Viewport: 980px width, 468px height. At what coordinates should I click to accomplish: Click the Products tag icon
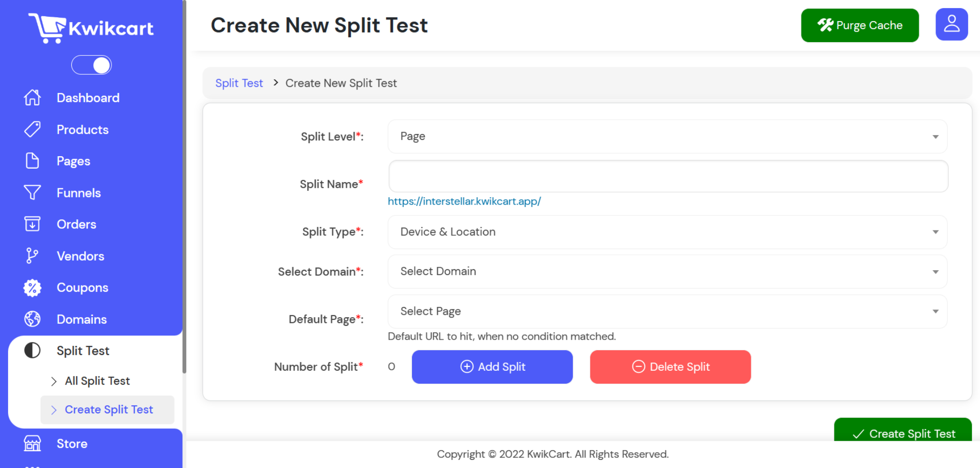point(32,129)
